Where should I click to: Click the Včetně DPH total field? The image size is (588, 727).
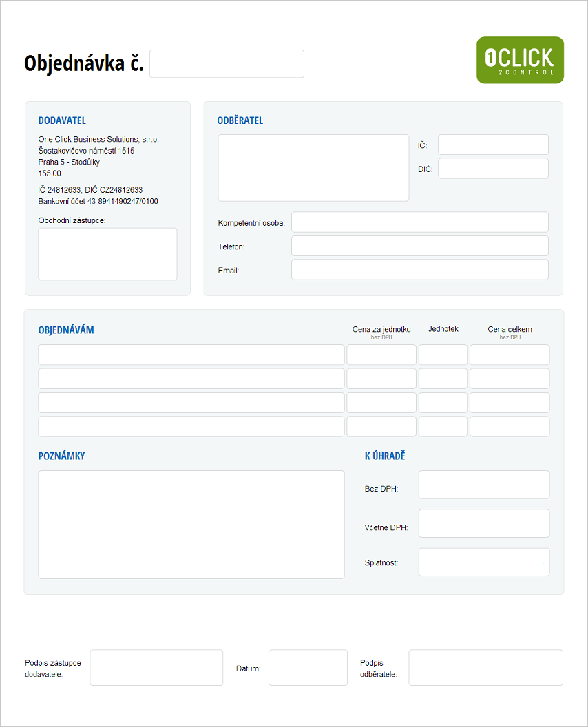point(484,523)
